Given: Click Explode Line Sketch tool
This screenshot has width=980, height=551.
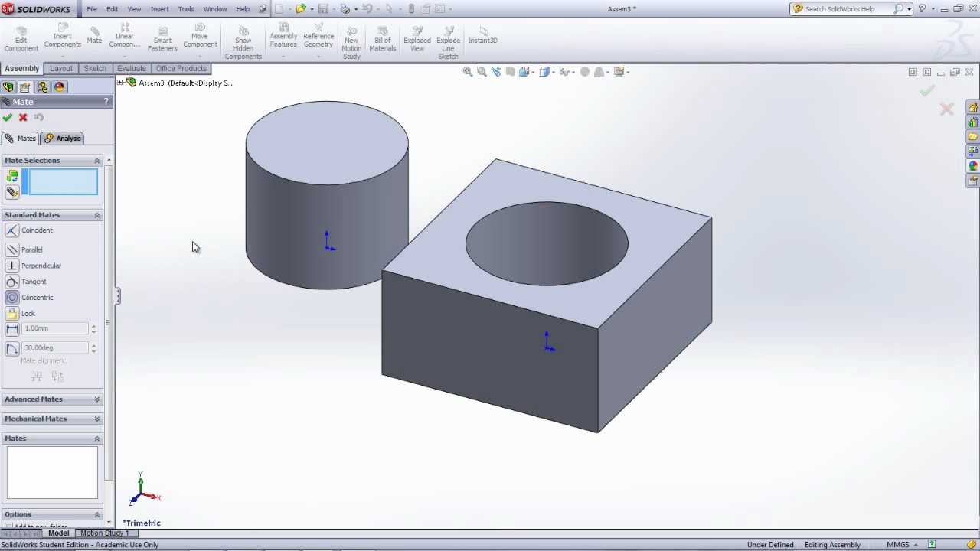Looking at the screenshot, I should click(448, 43).
